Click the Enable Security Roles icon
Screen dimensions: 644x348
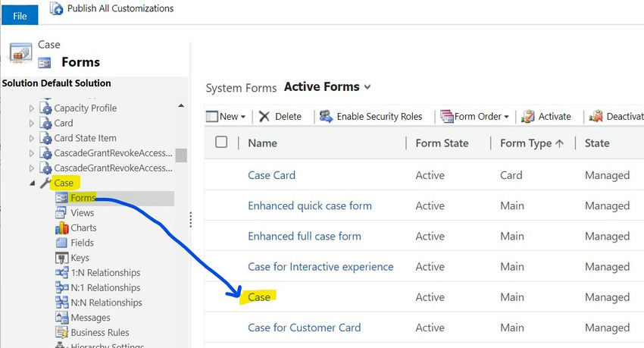coord(326,117)
